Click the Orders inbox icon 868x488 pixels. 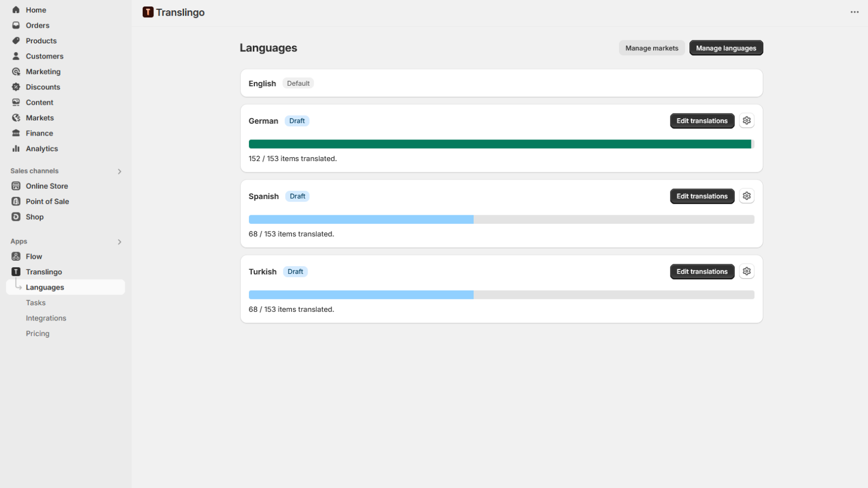tap(16, 25)
